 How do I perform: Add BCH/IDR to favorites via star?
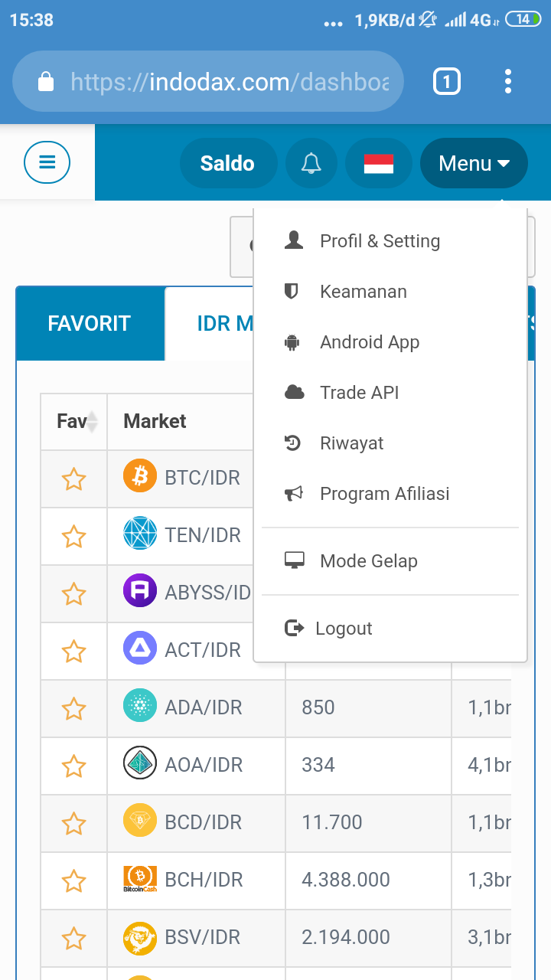(73, 881)
